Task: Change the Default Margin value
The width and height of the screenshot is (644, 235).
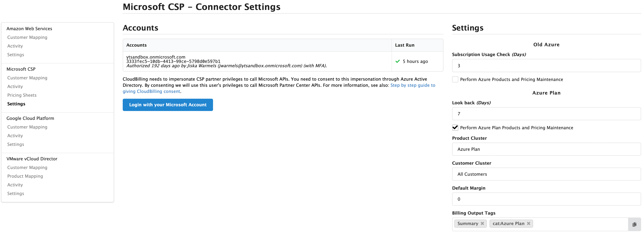Action: (546, 199)
